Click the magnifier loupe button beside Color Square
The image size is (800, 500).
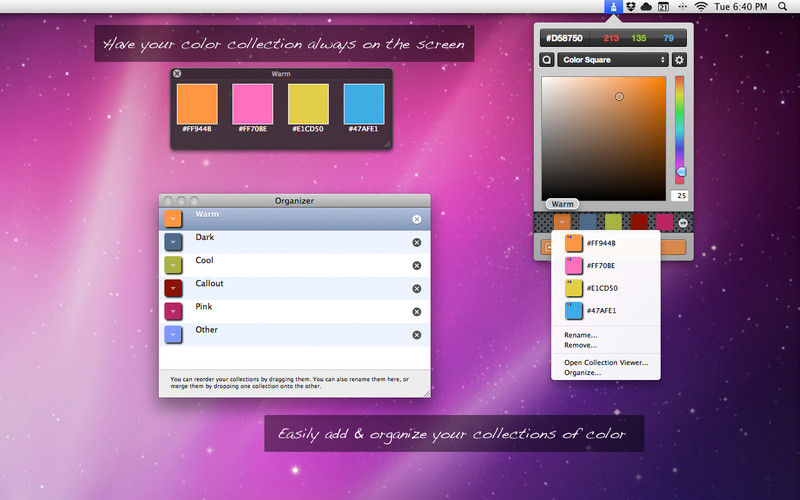coord(548,60)
